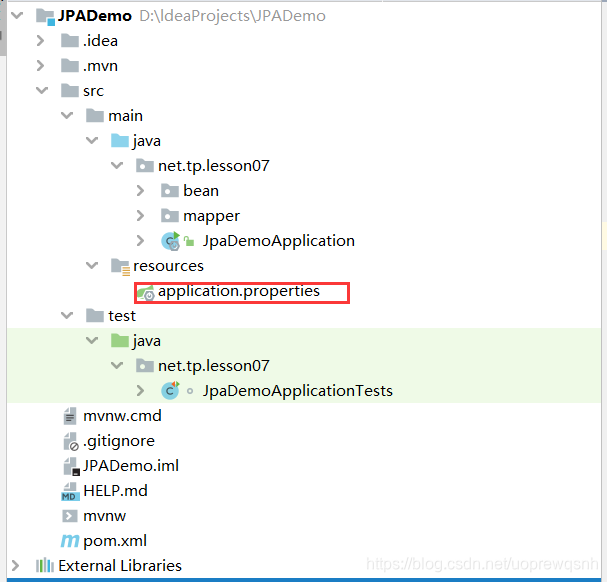Select the .gitignore file label
Image resolution: width=607 pixels, height=582 pixels.
119,441
